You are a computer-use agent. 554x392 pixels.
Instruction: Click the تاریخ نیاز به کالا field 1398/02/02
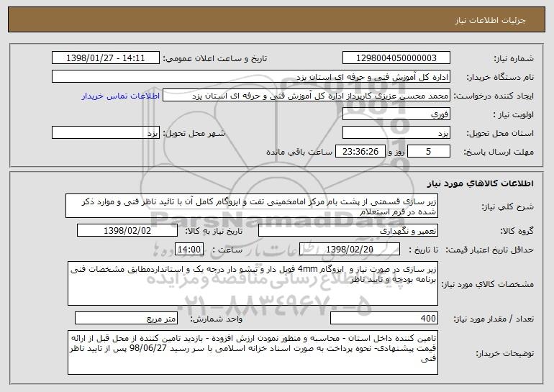[127, 231]
